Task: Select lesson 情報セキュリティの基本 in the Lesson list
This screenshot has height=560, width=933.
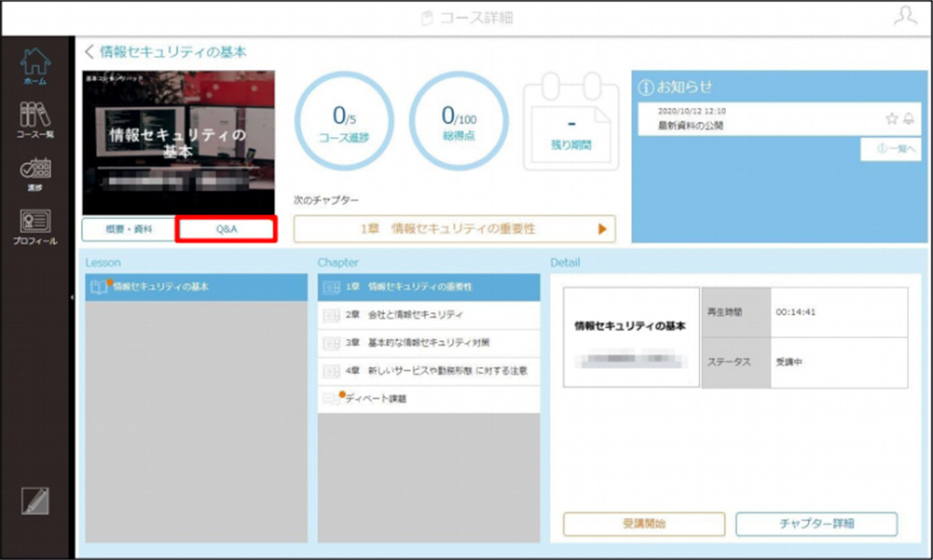Action: pos(197,287)
